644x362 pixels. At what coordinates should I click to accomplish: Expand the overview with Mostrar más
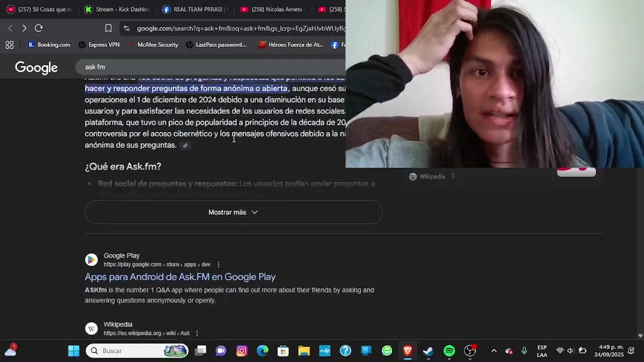pyautogui.click(x=233, y=212)
